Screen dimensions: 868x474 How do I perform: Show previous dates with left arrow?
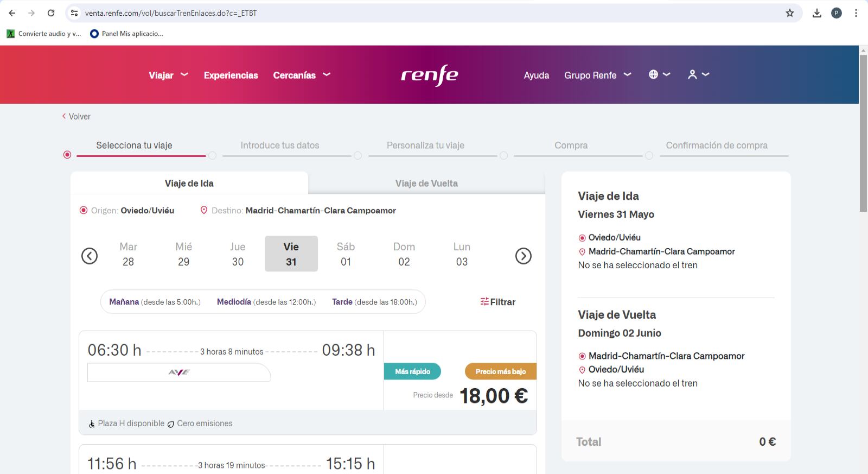point(90,256)
